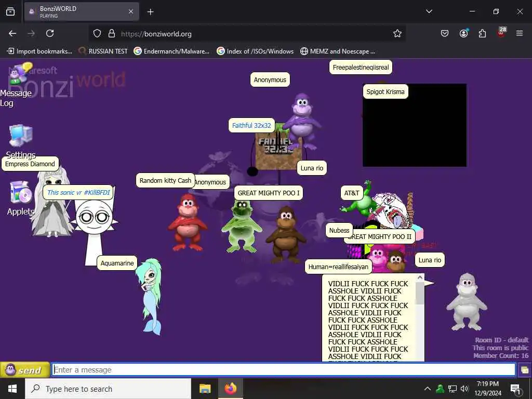
Task: Open the RUSSIAN TEST bookmark
Action: coord(103,51)
